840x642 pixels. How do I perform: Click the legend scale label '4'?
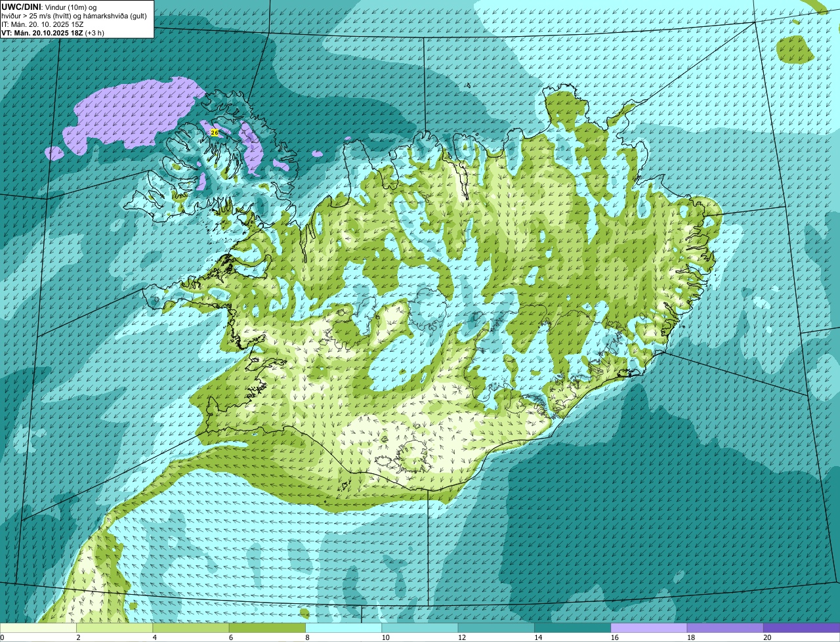(x=155, y=637)
